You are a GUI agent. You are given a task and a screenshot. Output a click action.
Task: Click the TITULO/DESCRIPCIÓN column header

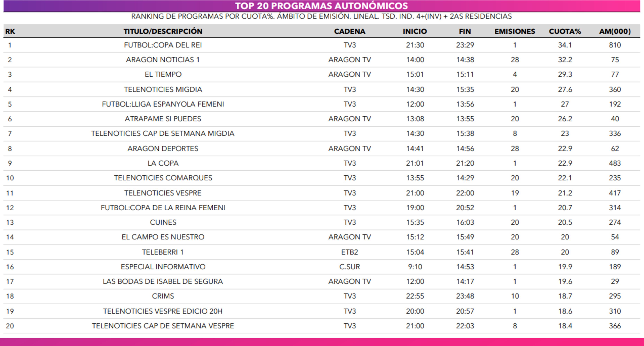pos(163,31)
